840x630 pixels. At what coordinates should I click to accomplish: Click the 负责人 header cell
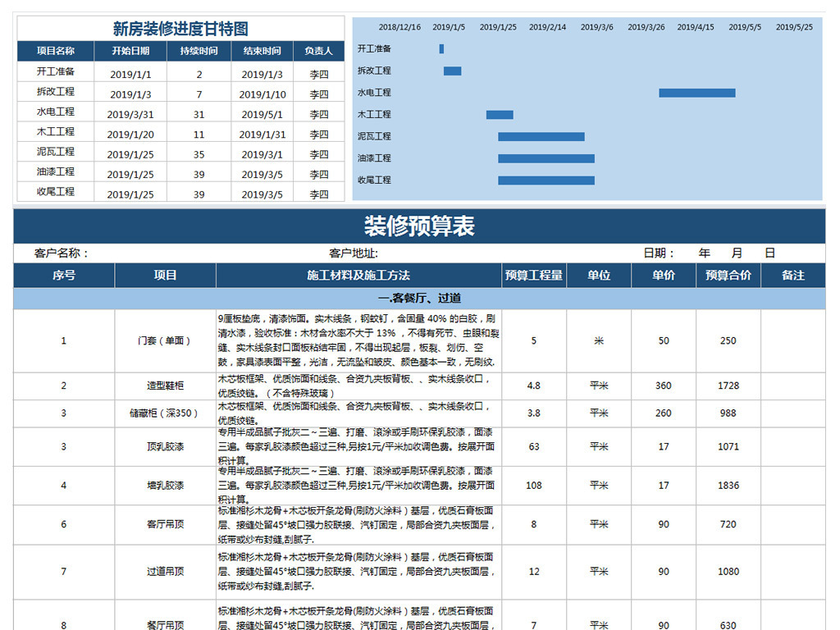coord(318,51)
